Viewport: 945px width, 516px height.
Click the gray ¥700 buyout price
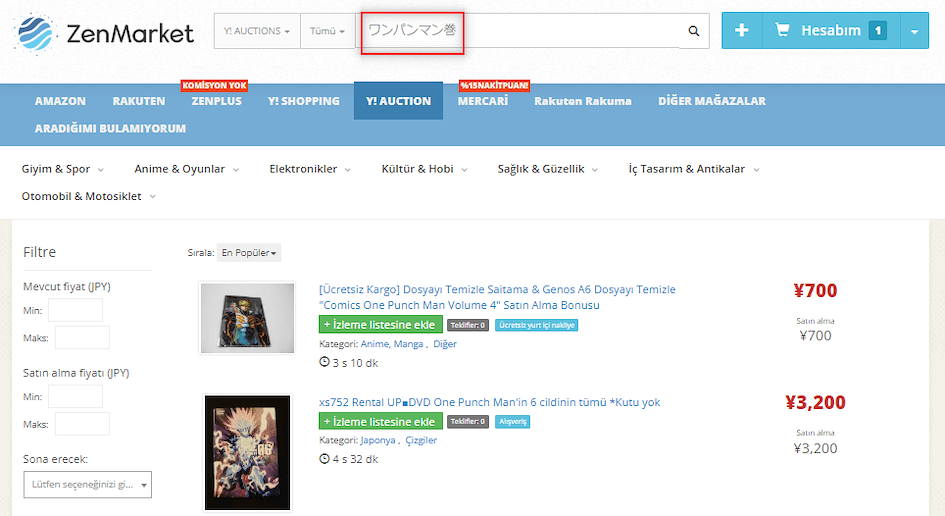tap(815, 336)
